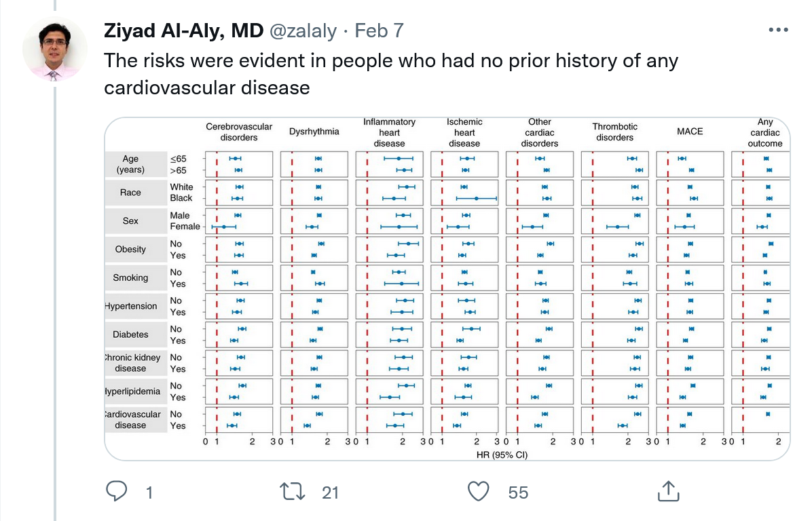This screenshot has width=812, height=521.
Task: Click the MACE column heading in chart
Action: (690, 132)
